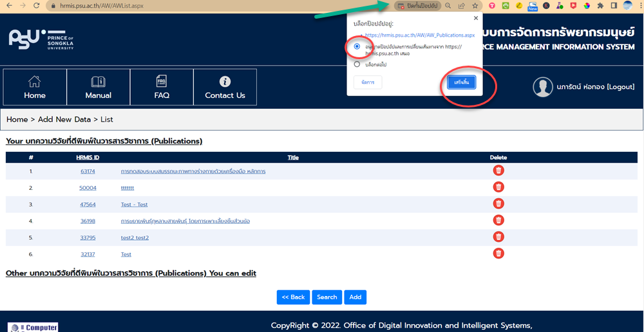Remove the entry with HRMIS ID 32137
The width and height of the screenshot is (644, 332).
click(x=498, y=254)
